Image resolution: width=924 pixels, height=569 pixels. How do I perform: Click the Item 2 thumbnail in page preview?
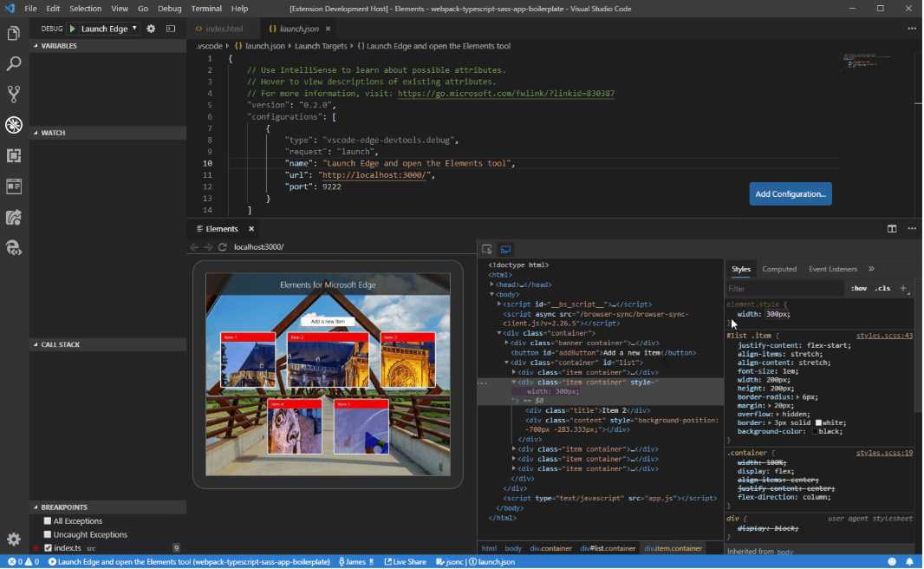tap(328, 360)
